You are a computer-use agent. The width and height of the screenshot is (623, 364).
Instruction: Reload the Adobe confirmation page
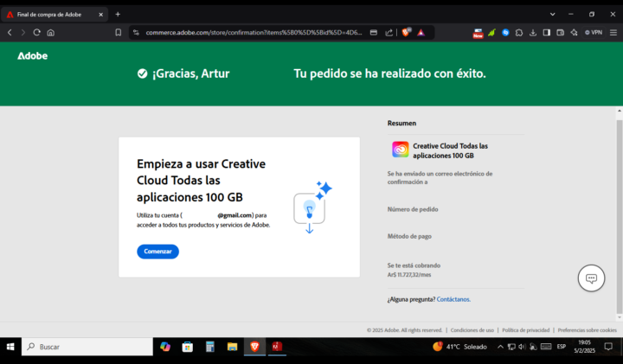36,33
